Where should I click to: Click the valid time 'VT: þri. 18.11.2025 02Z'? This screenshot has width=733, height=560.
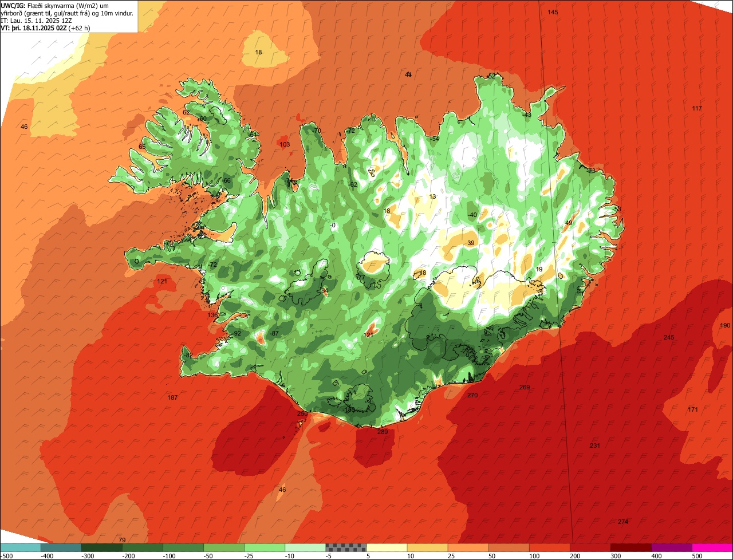tap(33, 27)
